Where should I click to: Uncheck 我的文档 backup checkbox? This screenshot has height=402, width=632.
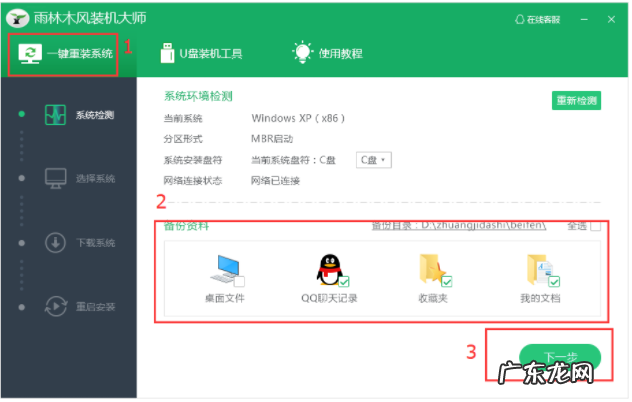[x=554, y=281]
